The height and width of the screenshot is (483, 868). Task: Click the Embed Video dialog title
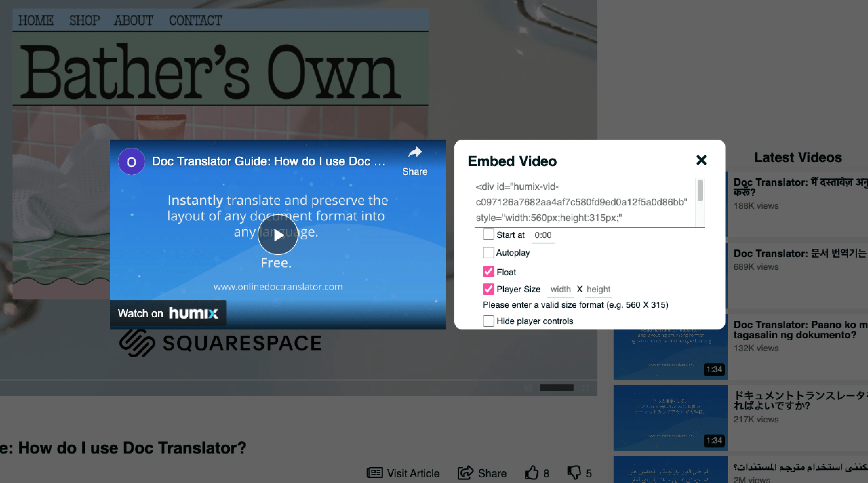[x=512, y=161]
